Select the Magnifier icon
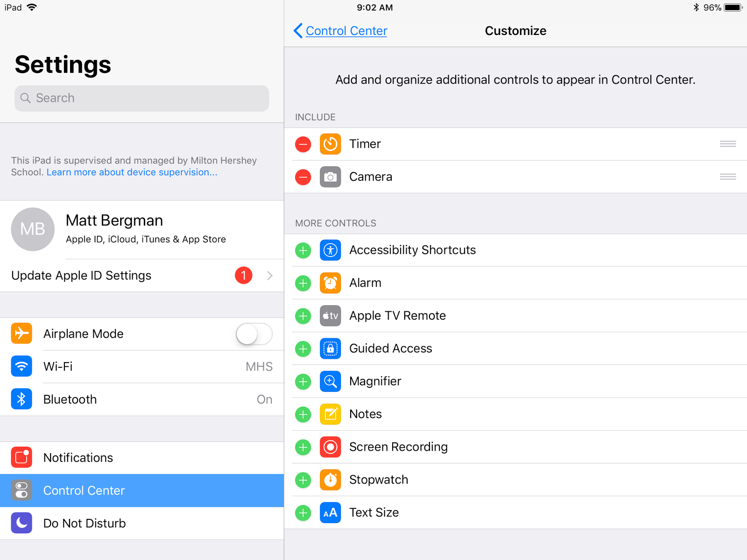The image size is (747, 560). point(330,381)
